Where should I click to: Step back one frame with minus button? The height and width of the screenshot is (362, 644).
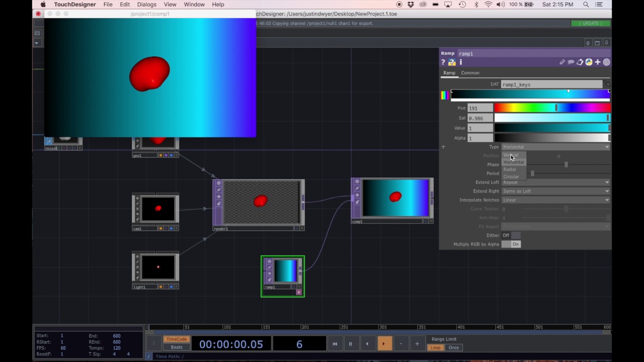click(400, 344)
